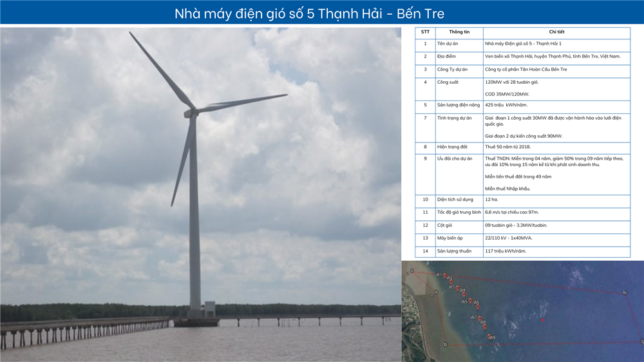Click the wind turbine photo
The height and width of the screenshot is (362, 644).
pos(200,193)
